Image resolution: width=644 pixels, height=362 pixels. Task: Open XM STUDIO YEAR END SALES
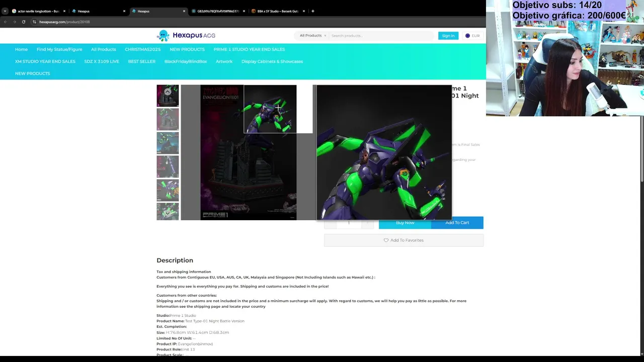pos(45,61)
